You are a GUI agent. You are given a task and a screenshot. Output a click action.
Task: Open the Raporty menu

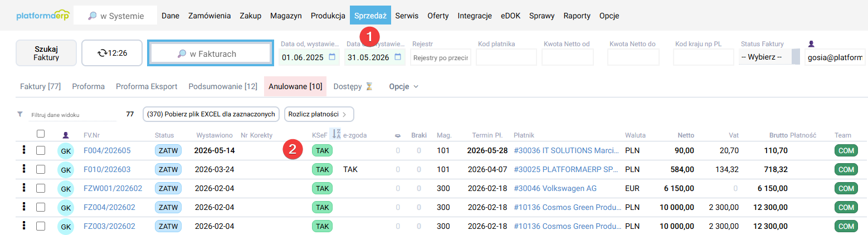(x=577, y=16)
